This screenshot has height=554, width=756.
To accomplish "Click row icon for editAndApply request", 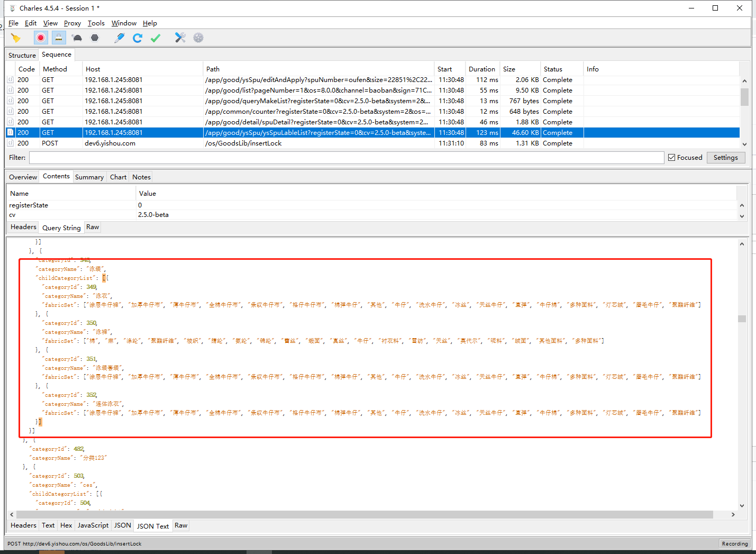I will (10, 79).
